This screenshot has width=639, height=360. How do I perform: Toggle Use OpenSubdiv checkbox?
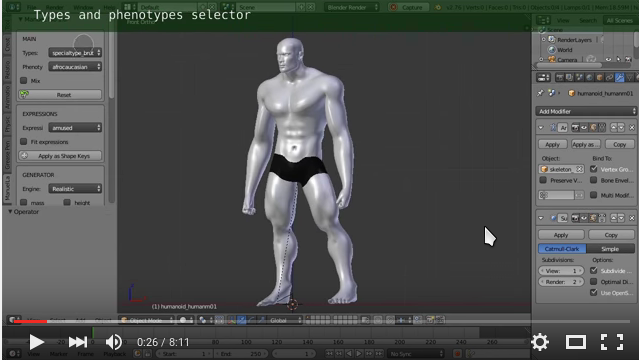pos(593,292)
